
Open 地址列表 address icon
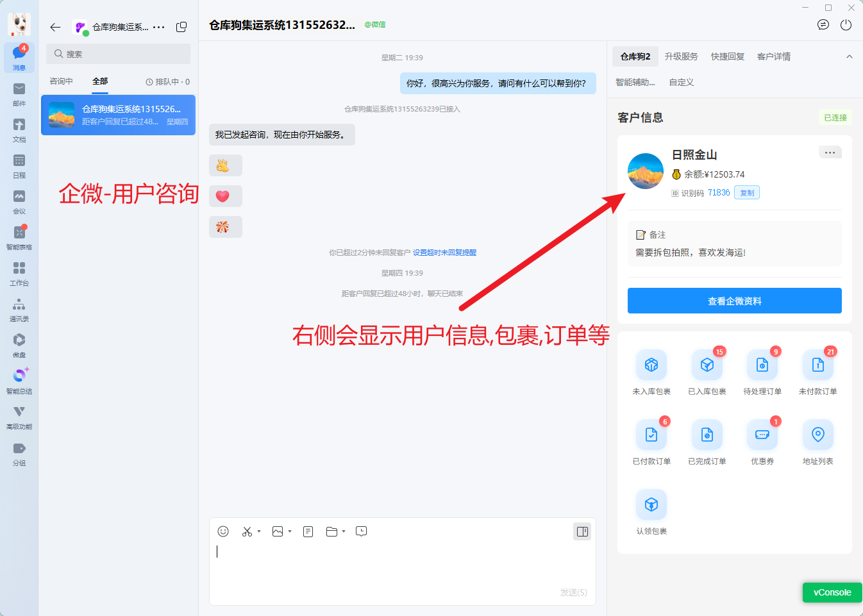coord(818,435)
